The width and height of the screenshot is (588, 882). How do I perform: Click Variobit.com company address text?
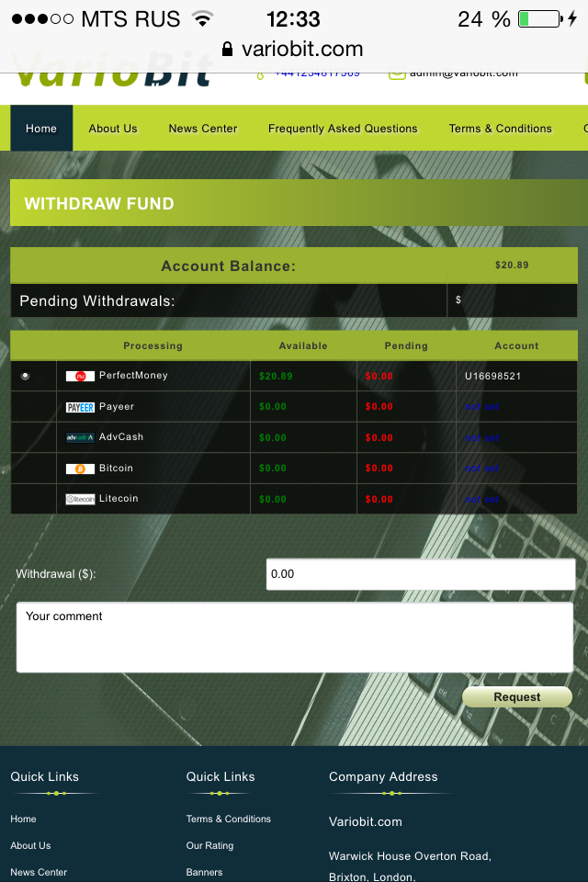coord(365,821)
